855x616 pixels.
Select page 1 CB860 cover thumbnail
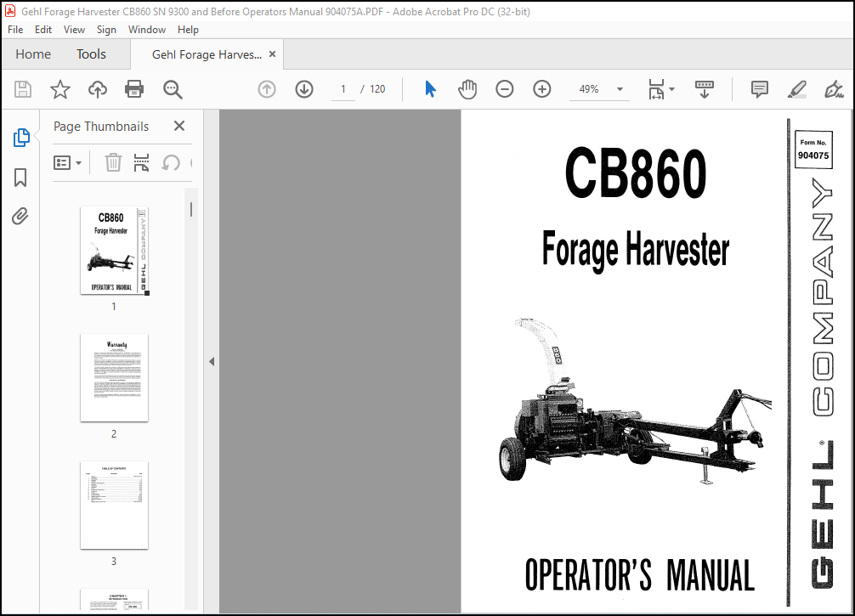click(x=115, y=251)
